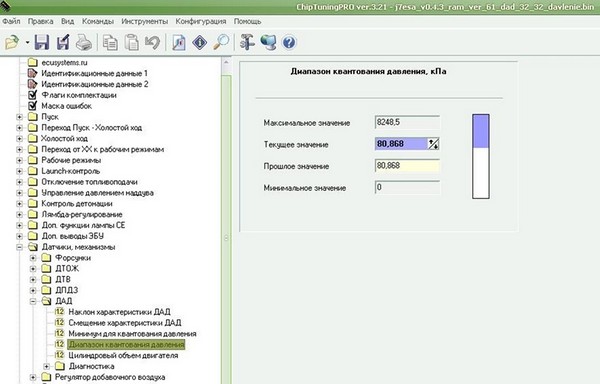The image size is (600, 384).
Task: Click the vertical blue value level bar
Action: tap(481, 156)
